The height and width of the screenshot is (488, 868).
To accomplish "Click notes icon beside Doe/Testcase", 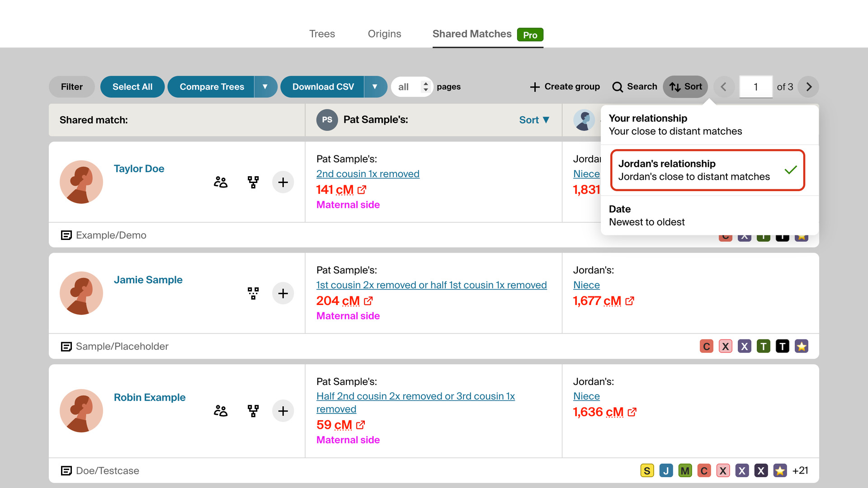I will tap(66, 470).
